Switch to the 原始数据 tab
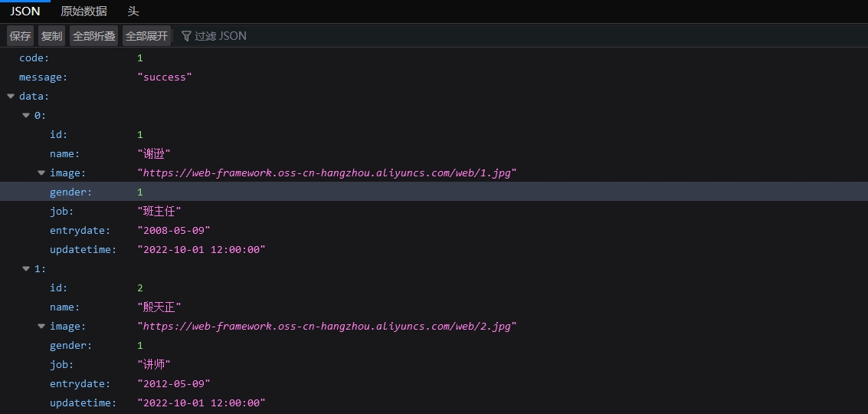Viewport: 868px width, 414px height. (84, 11)
